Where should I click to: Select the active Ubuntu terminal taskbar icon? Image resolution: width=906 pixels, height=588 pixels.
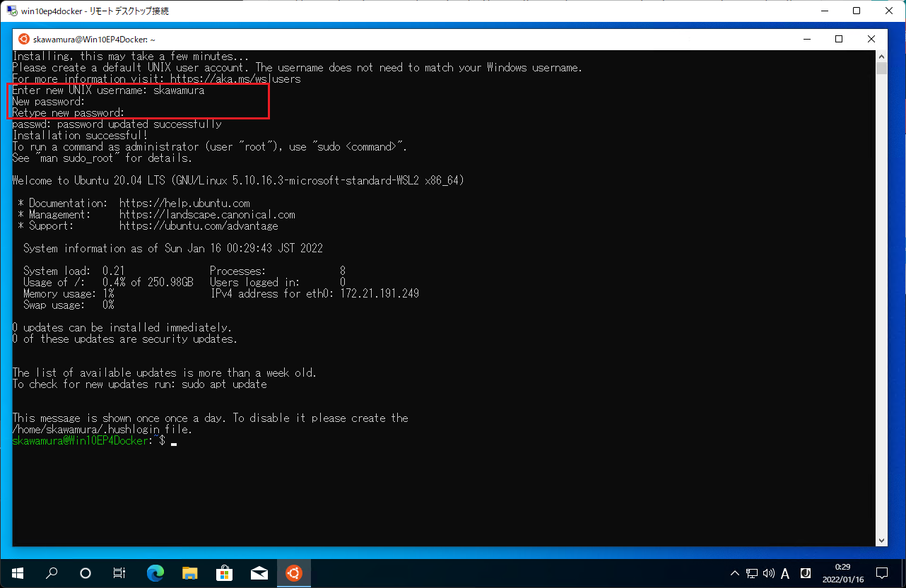pos(294,573)
